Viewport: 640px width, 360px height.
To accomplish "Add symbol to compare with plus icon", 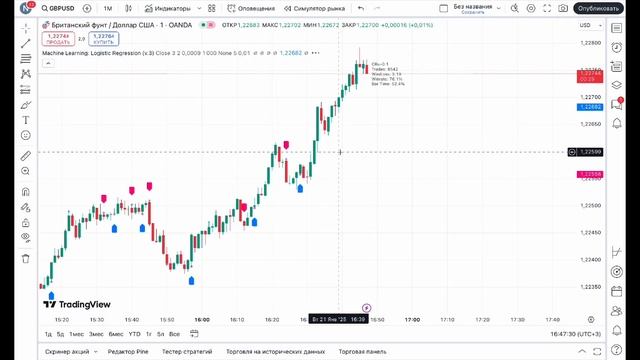I will point(87,8).
